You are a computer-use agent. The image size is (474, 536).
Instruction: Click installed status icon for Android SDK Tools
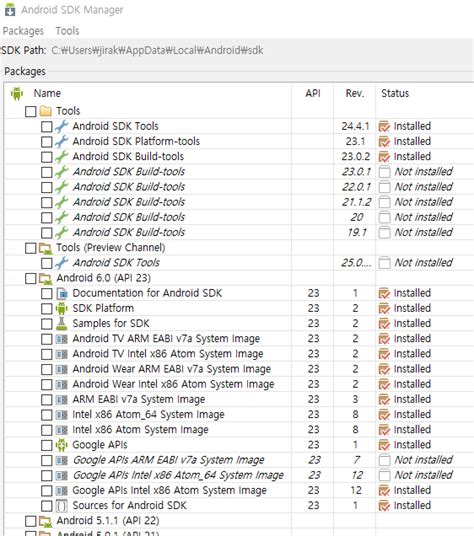click(384, 126)
